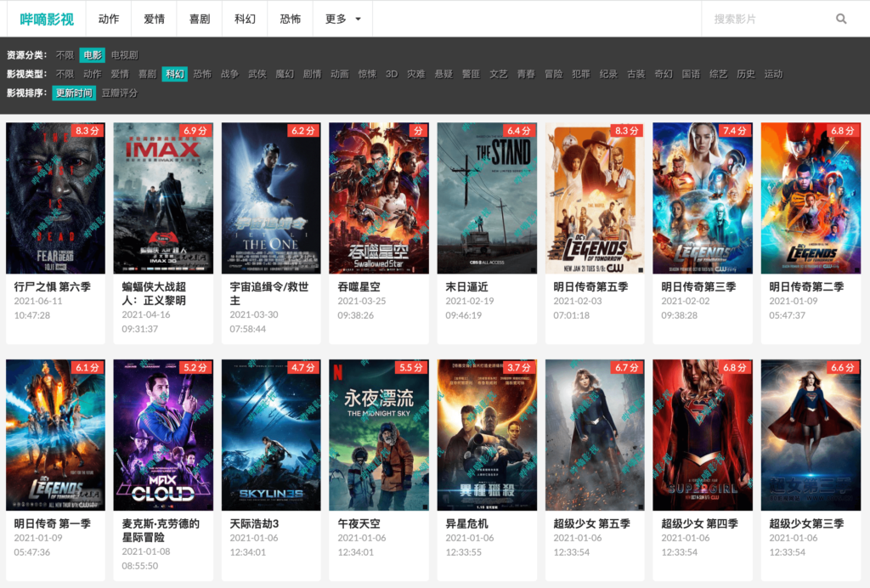The height and width of the screenshot is (588, 870).
Task: Open the 恐怖 navigation tab
Action: (x=291, y=19)
